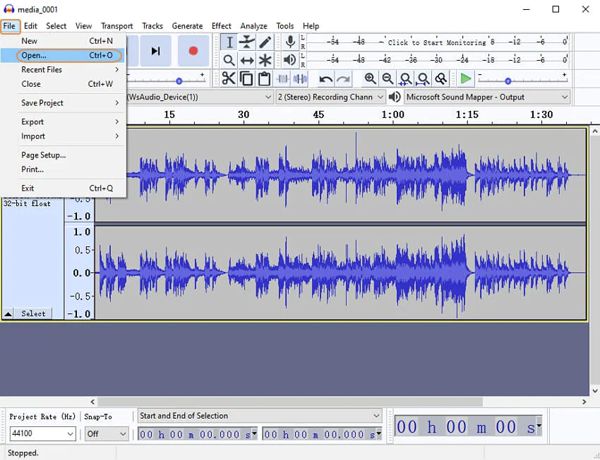
Task: Click the Fit Project zoom icon
Action: (x=423, y=79)
